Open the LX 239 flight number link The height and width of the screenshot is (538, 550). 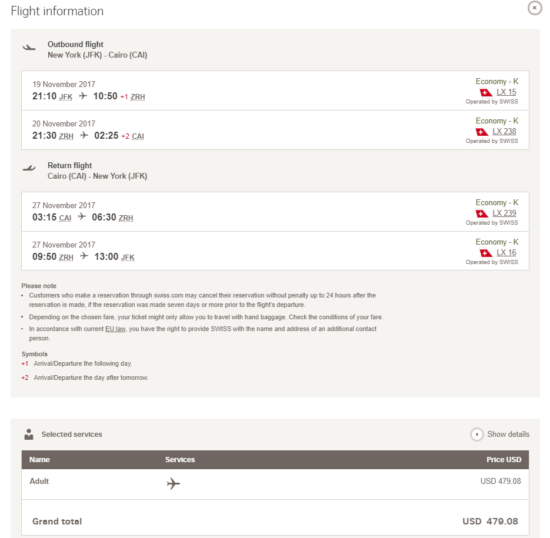(504, 213)
